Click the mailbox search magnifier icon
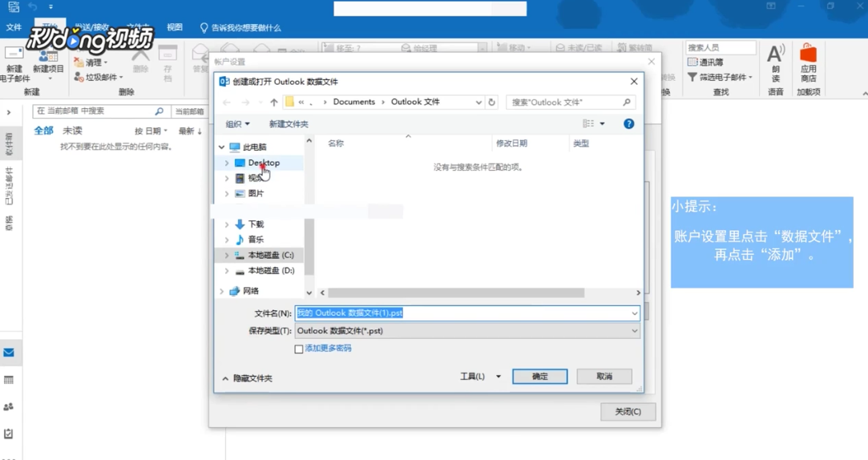The height and width of the screenshot is (460, 868). pos(159,111)
